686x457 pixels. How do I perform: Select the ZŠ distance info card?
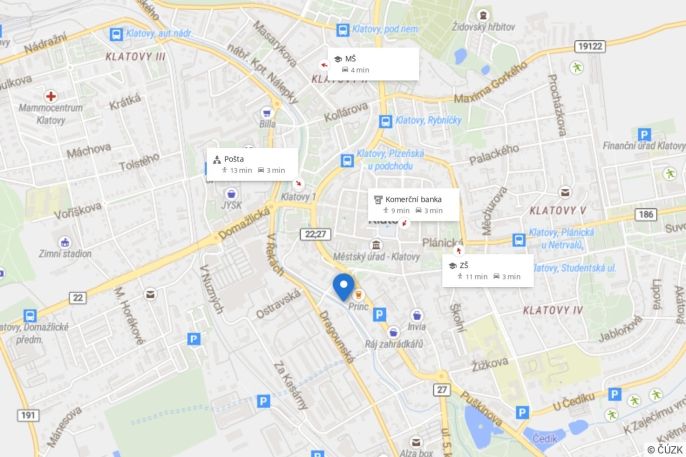[488, 271]
